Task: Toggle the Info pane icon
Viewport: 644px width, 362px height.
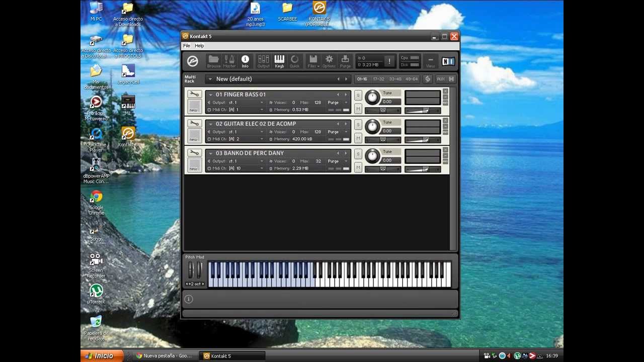Action: (x=245, y=61)
